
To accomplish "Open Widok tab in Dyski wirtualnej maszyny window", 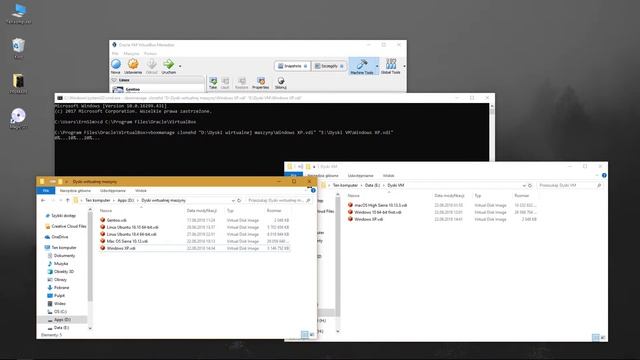I will [141, 191].
